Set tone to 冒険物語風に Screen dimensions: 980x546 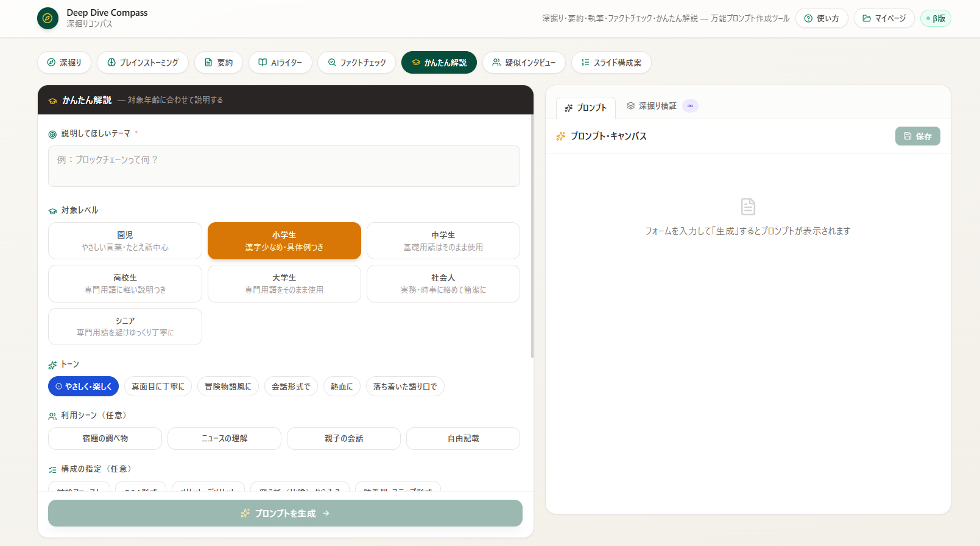pyautogui.click(x=228, y=387)
